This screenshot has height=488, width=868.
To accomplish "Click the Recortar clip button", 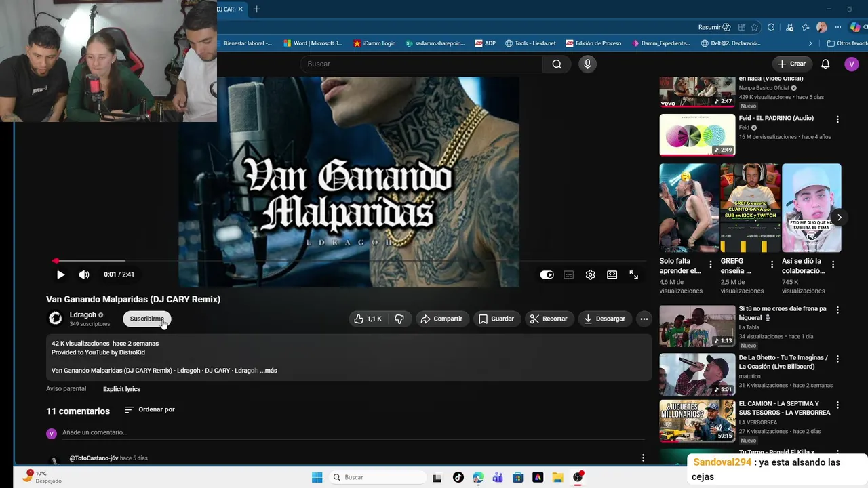I will coord(549,319).
